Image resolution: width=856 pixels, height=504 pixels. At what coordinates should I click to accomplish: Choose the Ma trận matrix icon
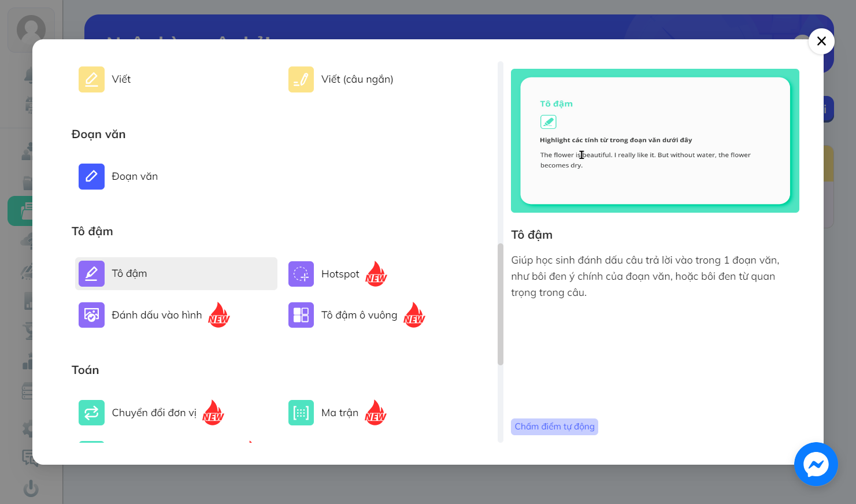click(301, 413)
